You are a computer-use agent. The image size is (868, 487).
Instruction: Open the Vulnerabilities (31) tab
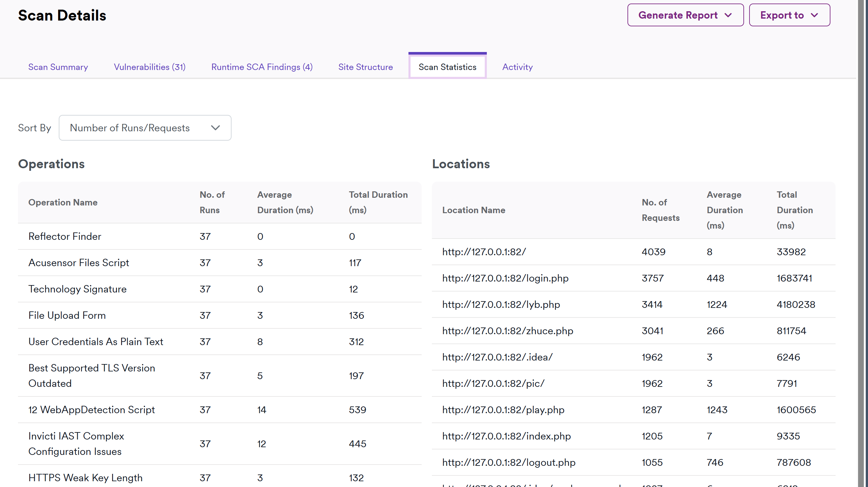coord(150,67)
